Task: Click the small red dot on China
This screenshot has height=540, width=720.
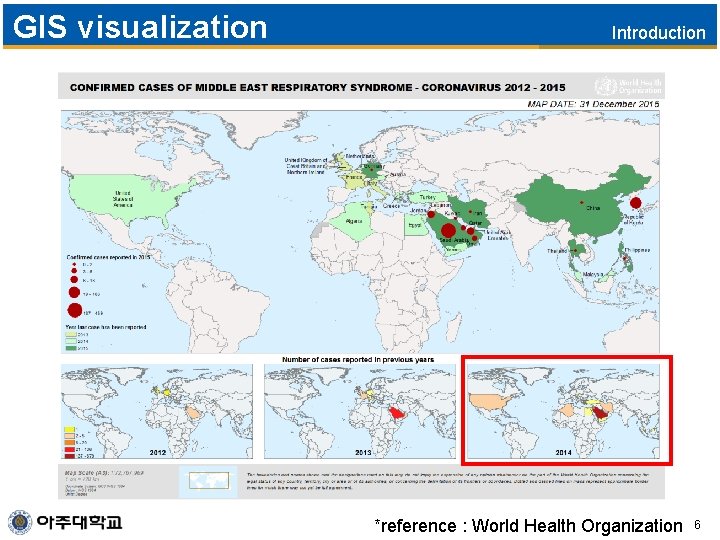Action: tap(582, 202)
